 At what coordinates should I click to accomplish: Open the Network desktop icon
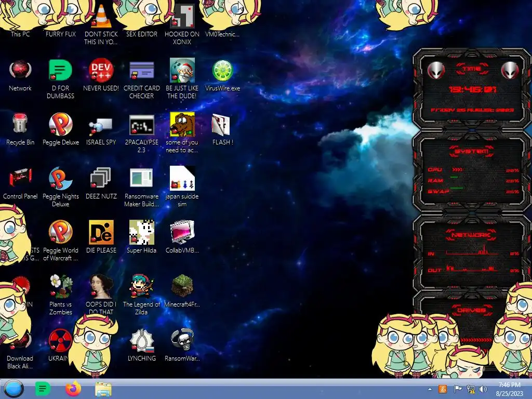click(x=20, y=71)
